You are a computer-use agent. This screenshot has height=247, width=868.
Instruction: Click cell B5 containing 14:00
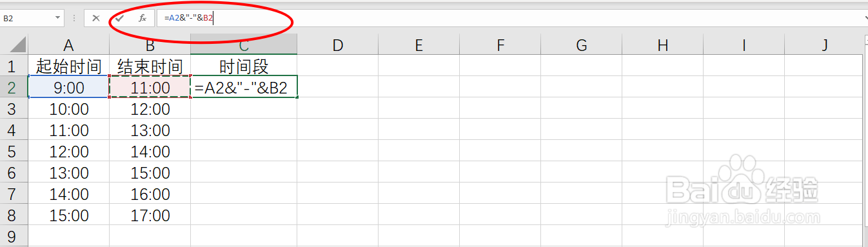coord(150,152)
